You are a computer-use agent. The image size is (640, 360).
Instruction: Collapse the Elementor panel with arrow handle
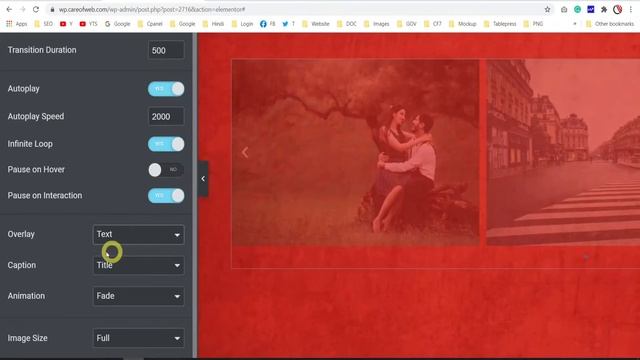(x=203, y=178)
